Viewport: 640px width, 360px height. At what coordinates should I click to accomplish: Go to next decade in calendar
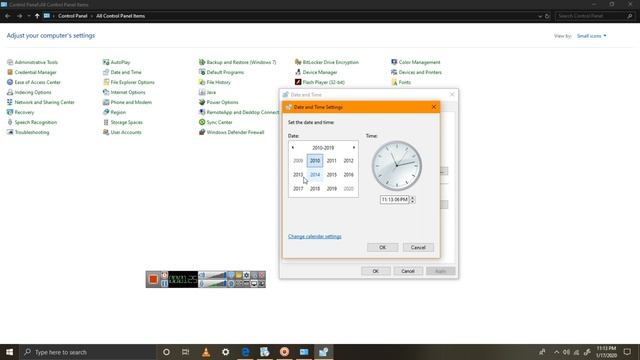[x=354, y=148]
